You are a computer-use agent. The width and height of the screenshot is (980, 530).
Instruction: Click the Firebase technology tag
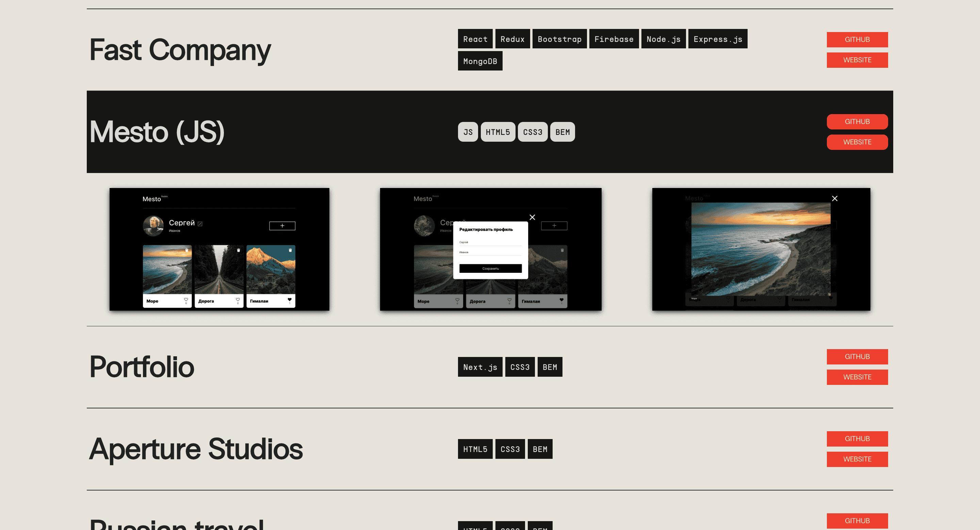point(614,39)
